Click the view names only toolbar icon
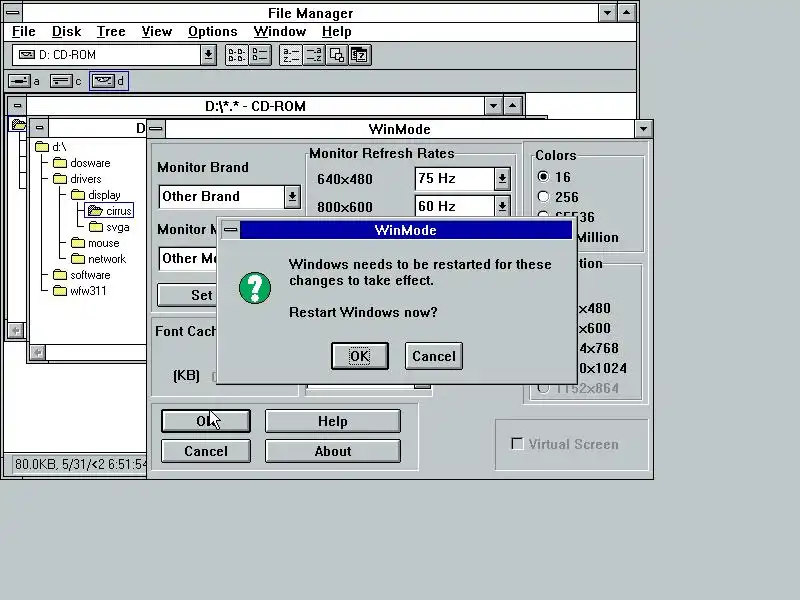This screenshot has width=800, height=600. pyautogui.click(x=237, y=55)
